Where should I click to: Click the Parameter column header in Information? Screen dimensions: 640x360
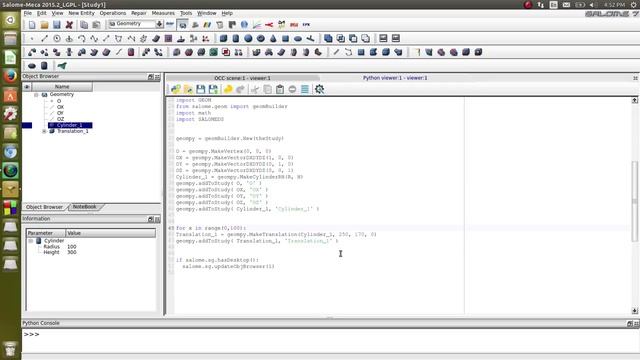46,233
